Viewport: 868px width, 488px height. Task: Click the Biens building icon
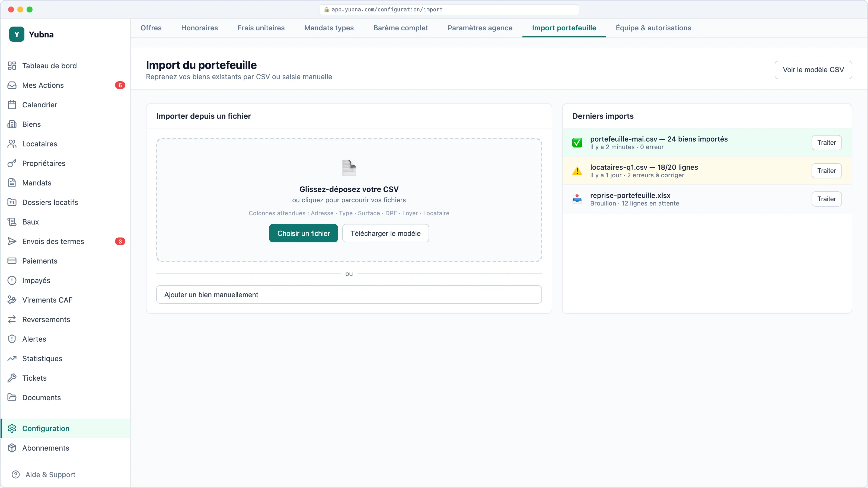(x=12, y=124)
